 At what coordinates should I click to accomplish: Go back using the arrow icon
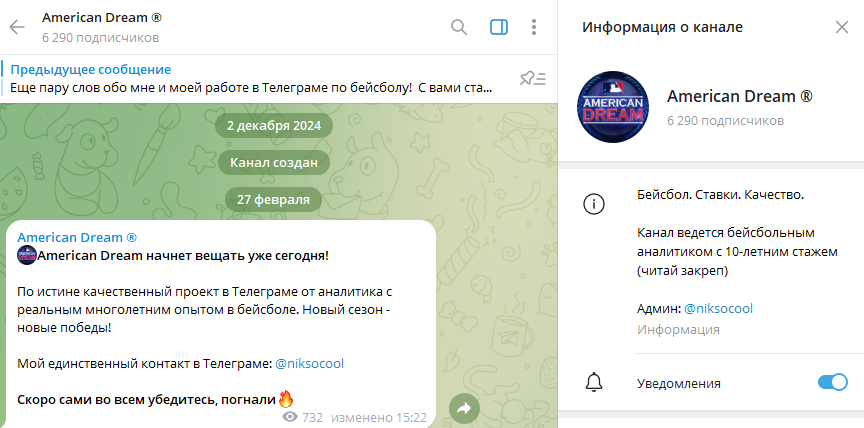(17, 27)
